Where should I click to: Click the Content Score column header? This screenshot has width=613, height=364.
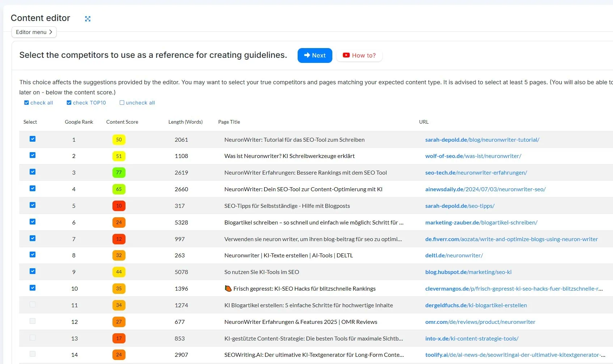pyautogui.click(x=122, y=122)
